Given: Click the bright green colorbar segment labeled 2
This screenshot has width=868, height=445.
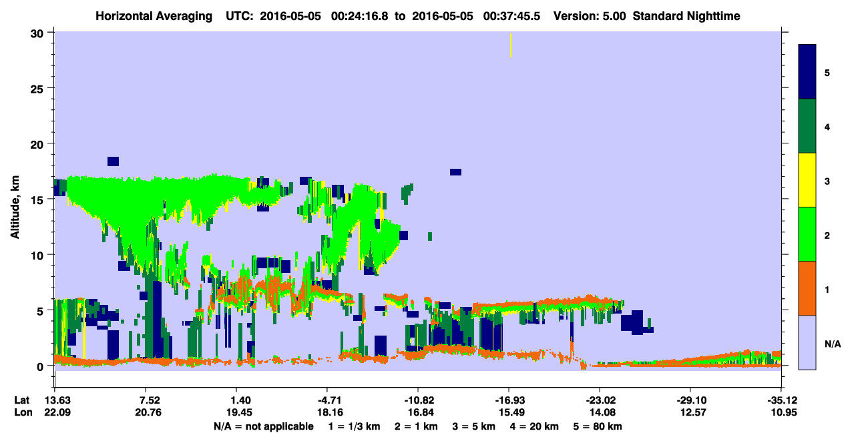Looking at the screenshot, I should [x=807, y=234].
